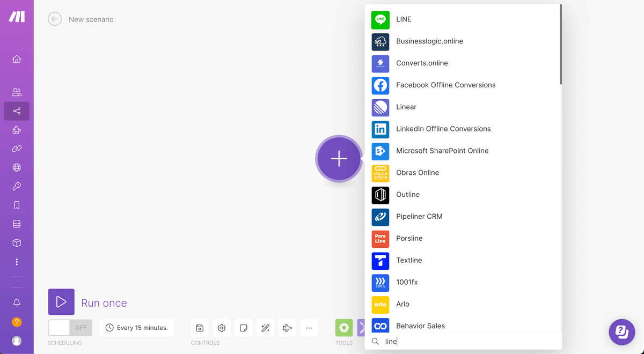Viewport: 644px width, 354px height.
Task: Click the blue Textline logo icon
Action: click(380, 260)
